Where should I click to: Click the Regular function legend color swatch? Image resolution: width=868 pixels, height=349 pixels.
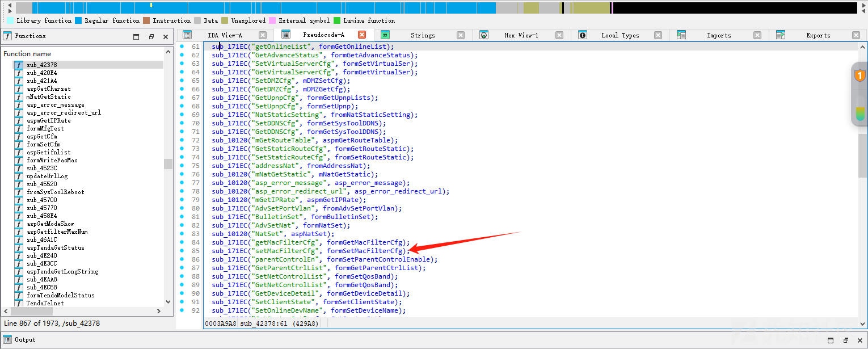click(78, 20)
